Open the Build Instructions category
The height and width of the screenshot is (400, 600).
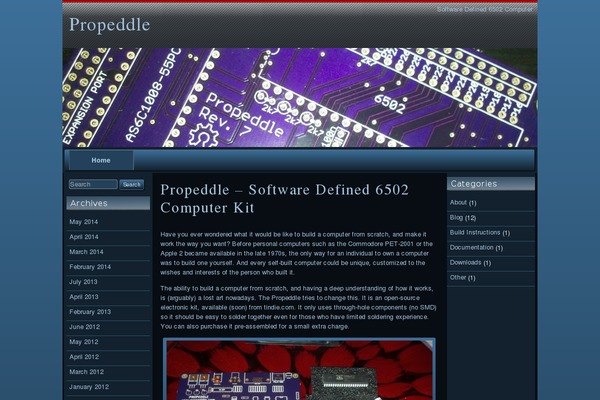475,232
